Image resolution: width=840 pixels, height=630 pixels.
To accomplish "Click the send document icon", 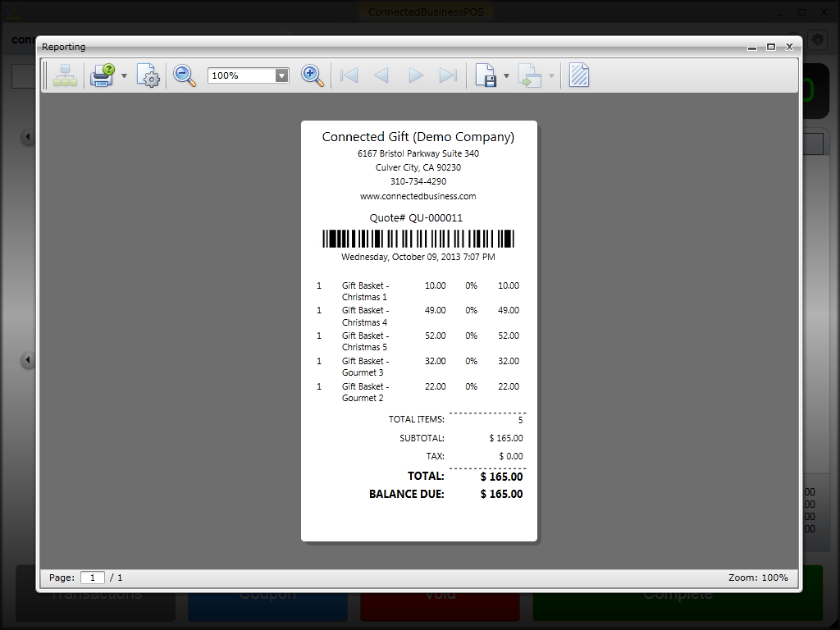I will 530,76.
